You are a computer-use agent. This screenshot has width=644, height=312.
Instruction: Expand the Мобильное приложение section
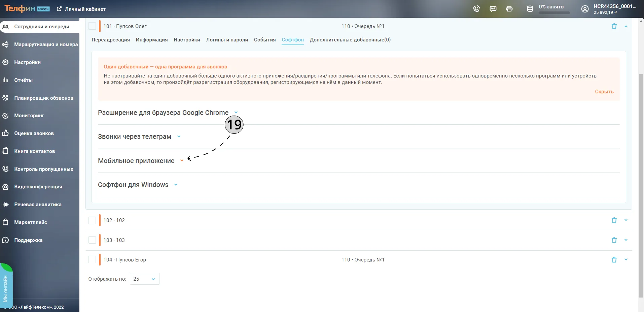(182, 161)
